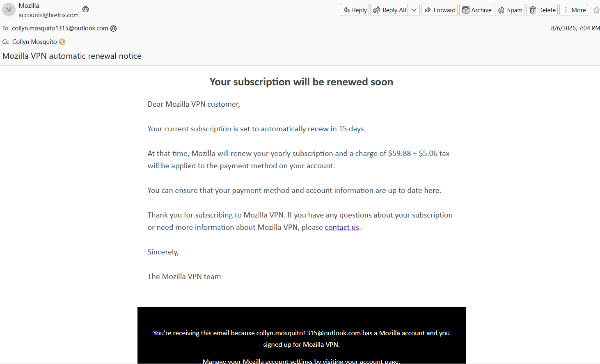The image size is (600, 364).
Task: Click the Reply All button
Action: tap(389, 10)
